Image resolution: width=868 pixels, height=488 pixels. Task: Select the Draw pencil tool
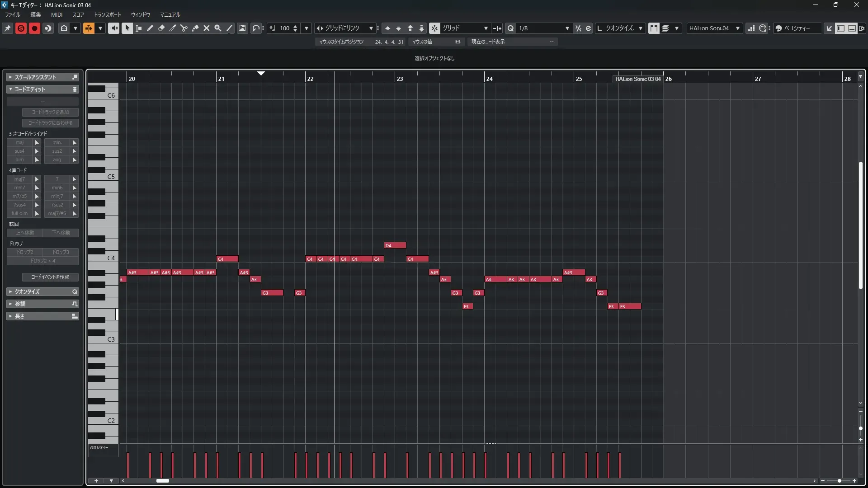pyautogui.click(x=150, y=28)
